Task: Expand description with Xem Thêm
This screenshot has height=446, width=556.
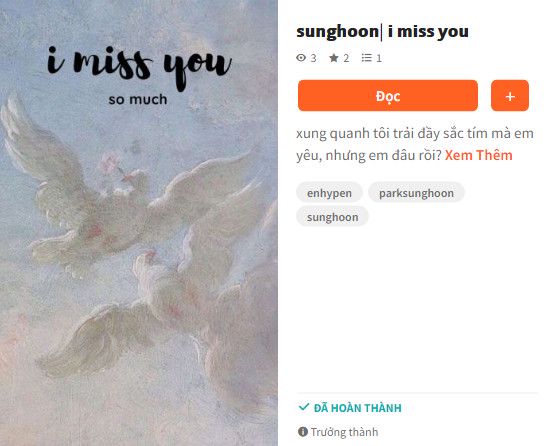Action: click(x=478, y=155)
